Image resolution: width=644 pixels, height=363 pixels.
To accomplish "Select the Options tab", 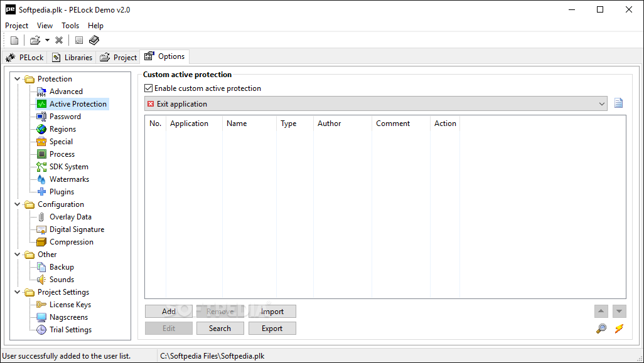I will (x=164, y=56).
